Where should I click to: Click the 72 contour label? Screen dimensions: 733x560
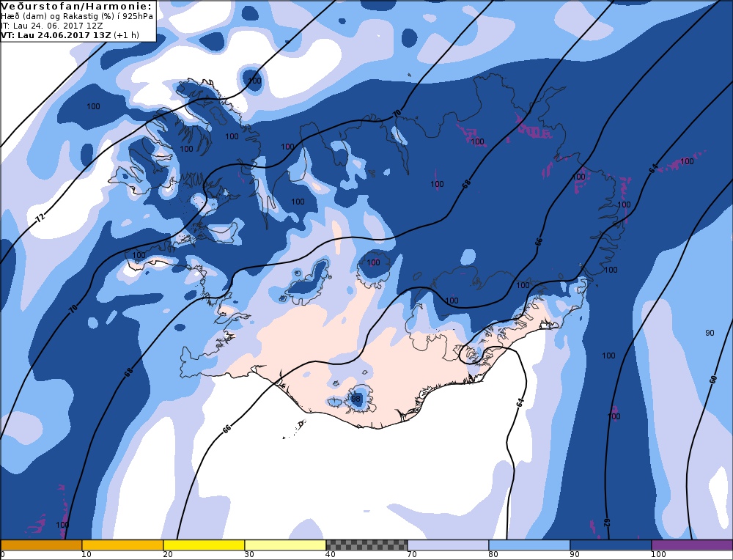point(40,218)
